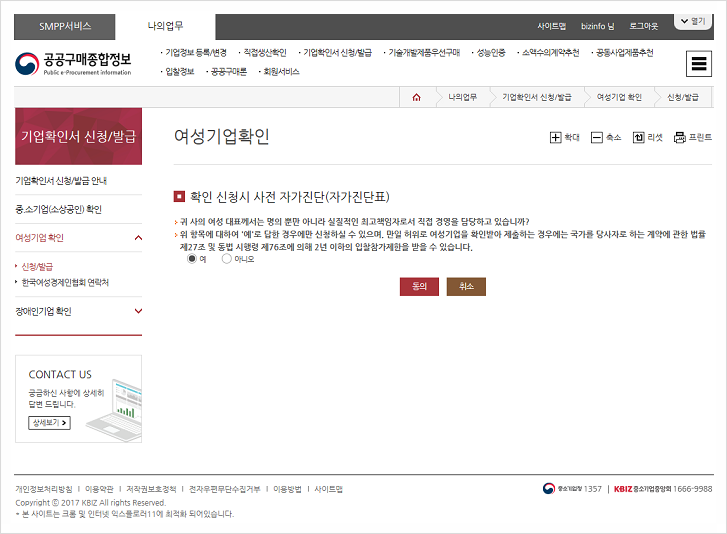This screenshot has width=727, height=534.
Task: Open 기술개발제품우선구매 menu
Action: [x=424, y=53]
